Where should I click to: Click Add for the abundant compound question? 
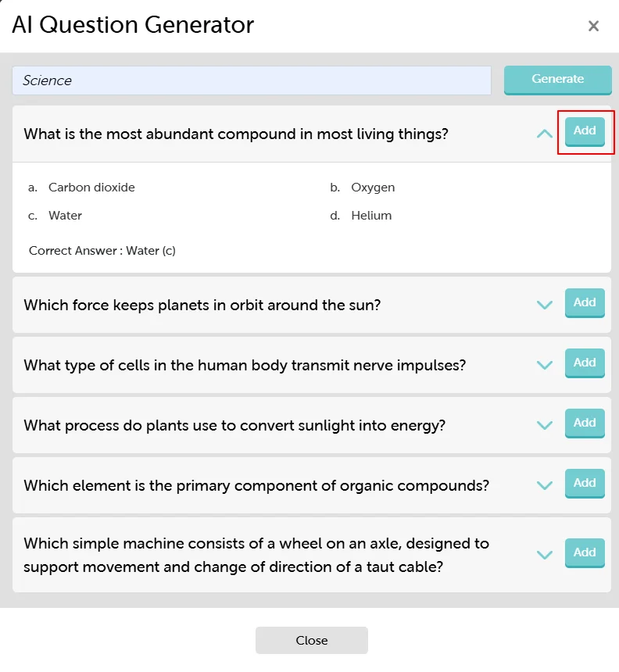(x=585, y=131)
